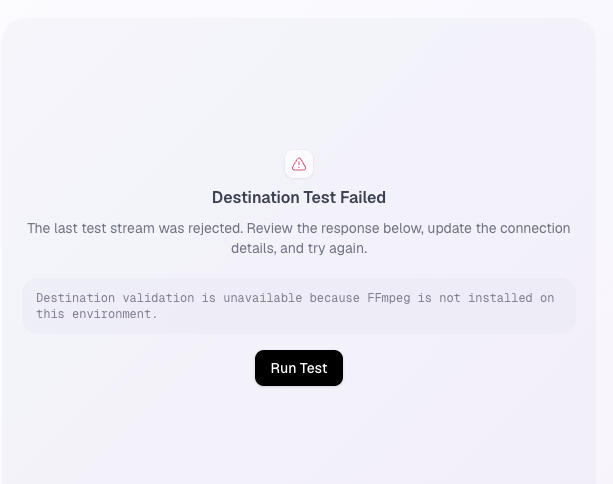Click 'this environment.' in the error message

pyautogui.click(x=97, y=314)
